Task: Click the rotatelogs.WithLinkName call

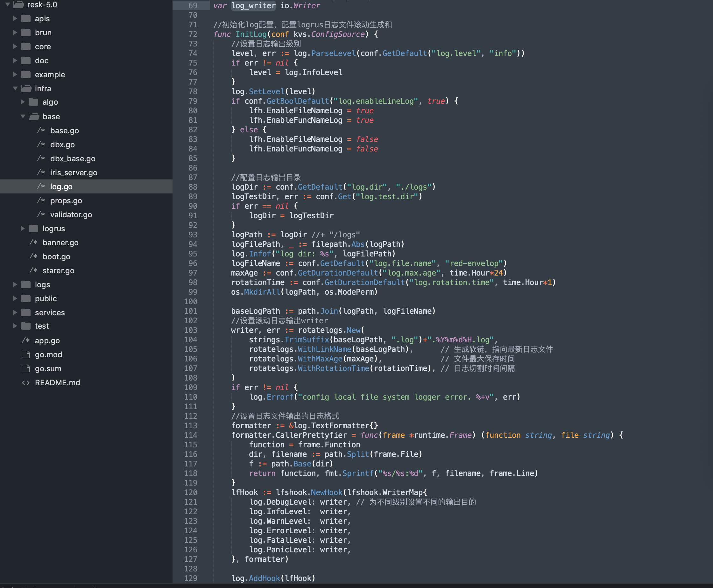Action: click(x=300, y=349)
